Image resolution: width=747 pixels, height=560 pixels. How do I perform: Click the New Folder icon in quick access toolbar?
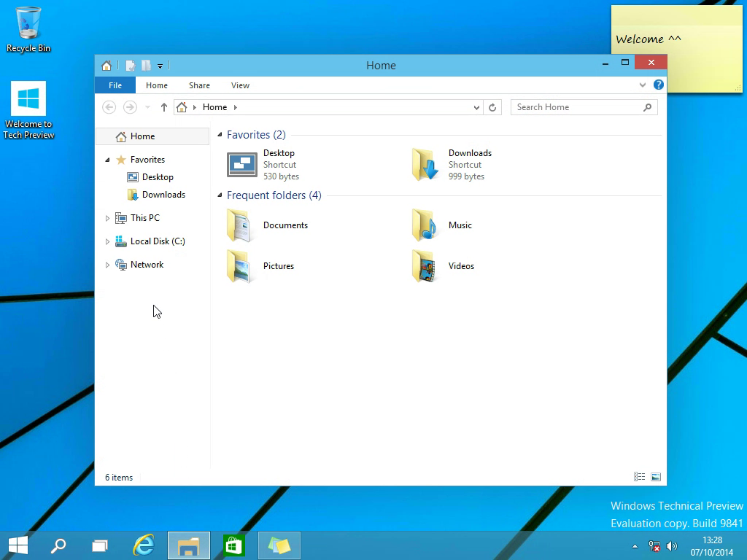point(146,65)
